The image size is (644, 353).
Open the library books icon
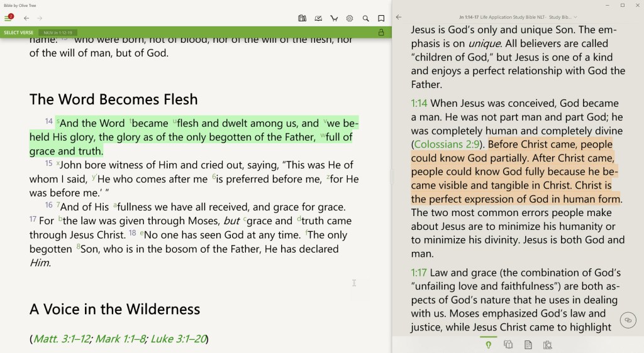[302, 18]
